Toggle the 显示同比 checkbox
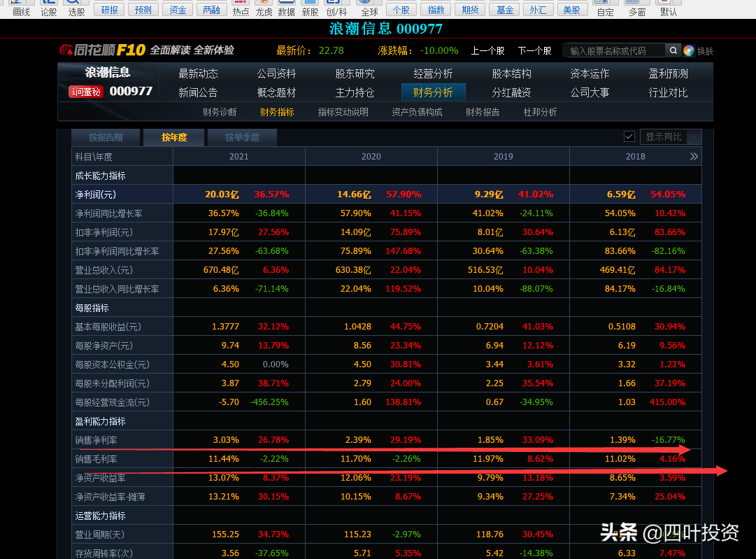The image size is (756, 559). point(629,136)
